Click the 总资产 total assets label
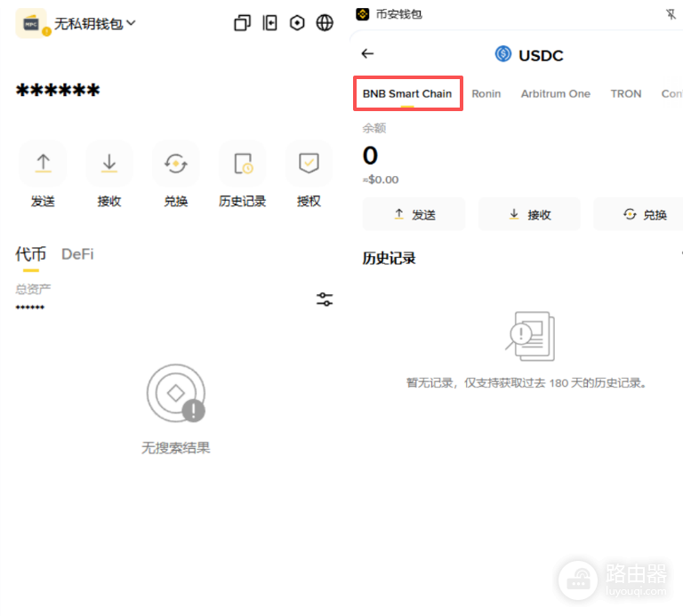The image size is (683, 616). [33, 289]
